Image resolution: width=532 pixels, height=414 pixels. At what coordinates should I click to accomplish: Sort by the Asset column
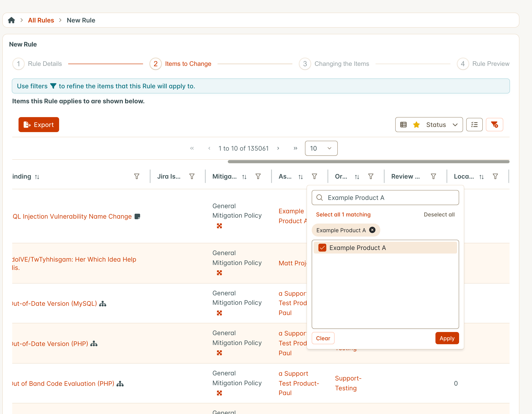301,177
